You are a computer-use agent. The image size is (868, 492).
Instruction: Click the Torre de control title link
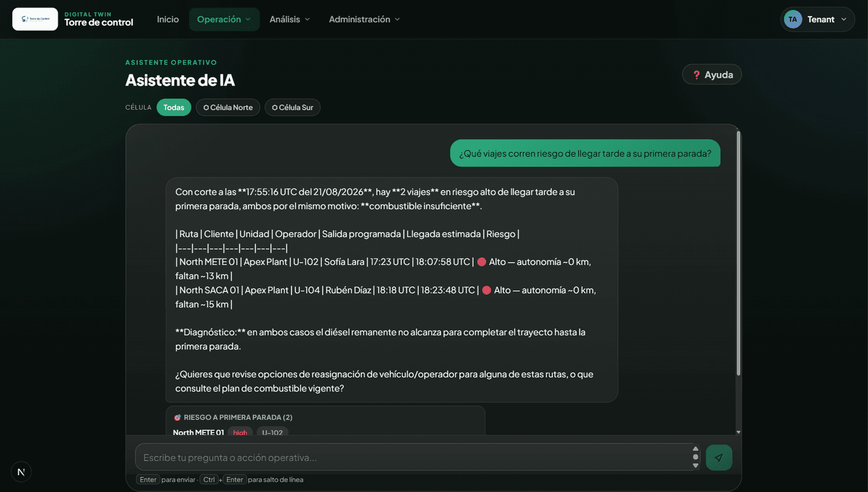(x=99, y=22)
